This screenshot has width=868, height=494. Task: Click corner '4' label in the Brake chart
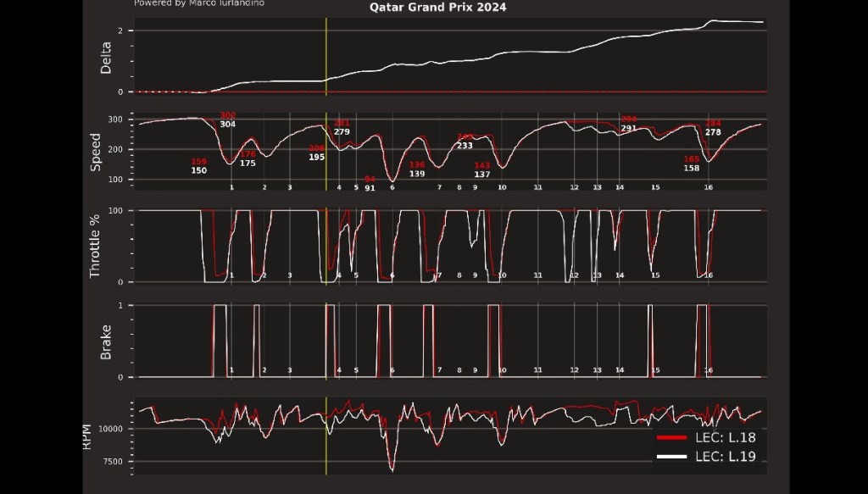pyautogui.click(x=339, y=370)
